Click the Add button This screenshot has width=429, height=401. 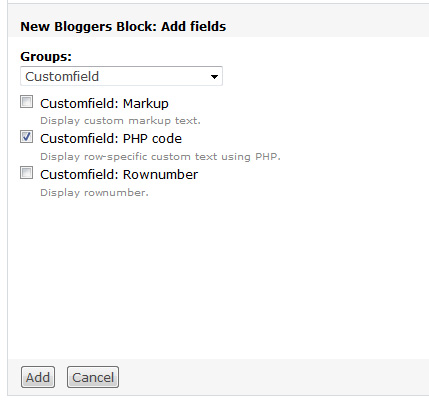pyautogui.click(x=38, y=377)
